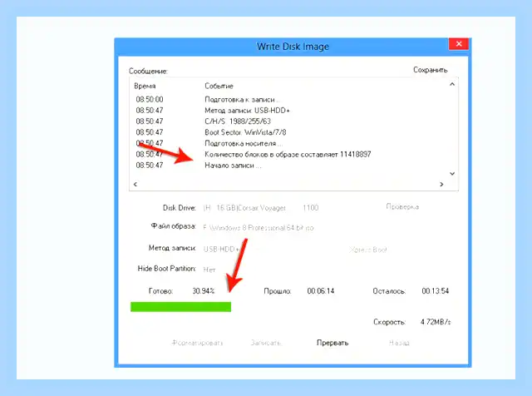Screen dimensions: 532x396
Task: Click the greyed Проверка label
Action: (x=402, y=206)
